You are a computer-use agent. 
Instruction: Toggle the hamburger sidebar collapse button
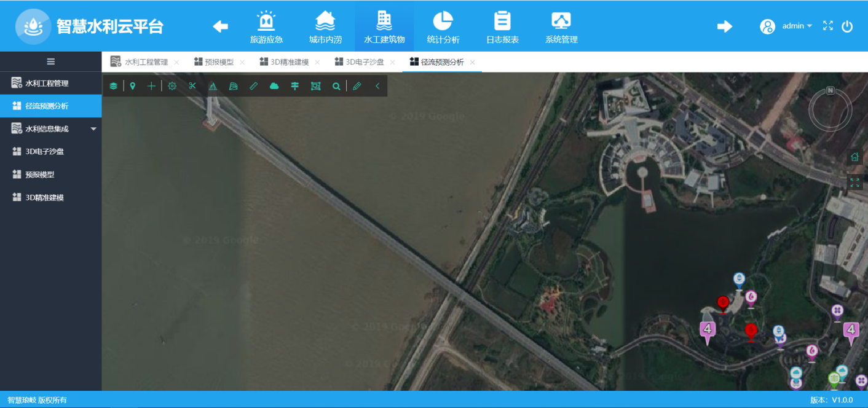point(51,61)
